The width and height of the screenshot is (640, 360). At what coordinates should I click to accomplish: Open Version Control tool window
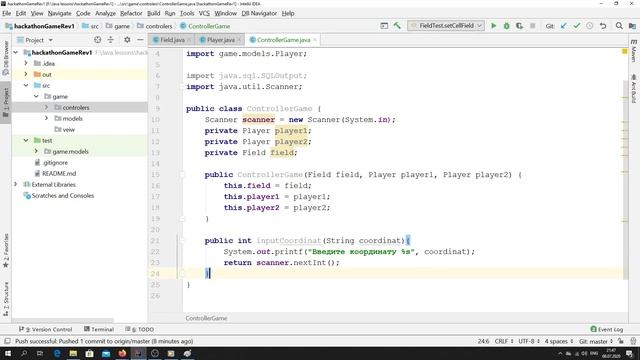point(46,329)
